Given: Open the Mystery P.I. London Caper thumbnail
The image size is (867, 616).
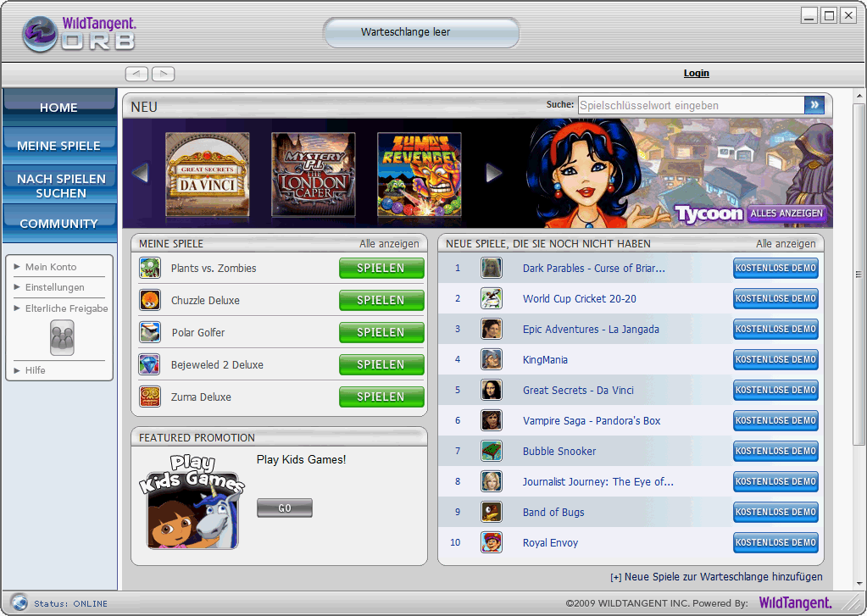Looking at the screenshot, I should tap(314, 175).
